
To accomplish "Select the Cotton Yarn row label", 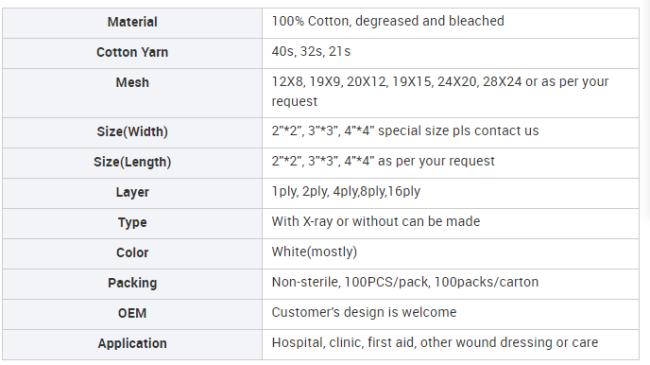I will [x=132, y=52].
